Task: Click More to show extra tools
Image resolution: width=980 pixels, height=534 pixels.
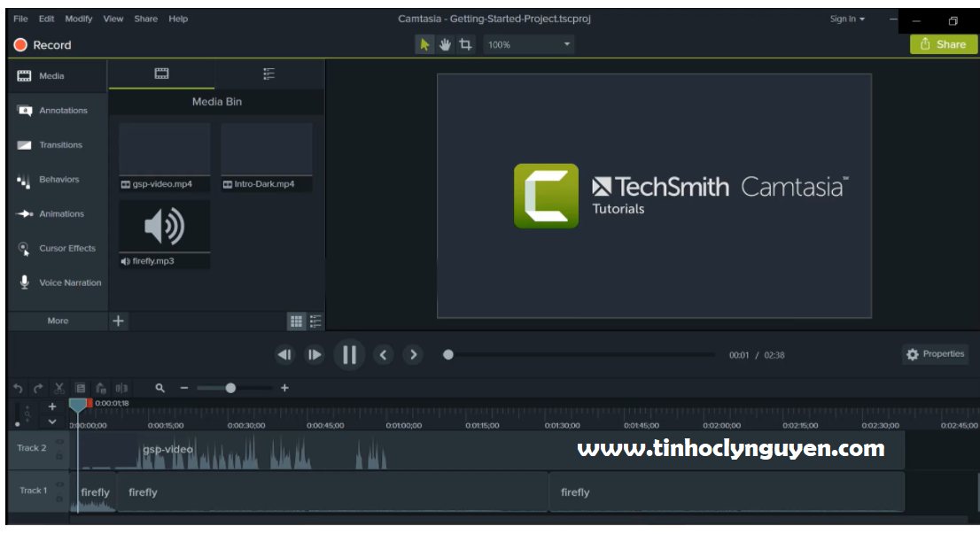Action: [58, 321]
